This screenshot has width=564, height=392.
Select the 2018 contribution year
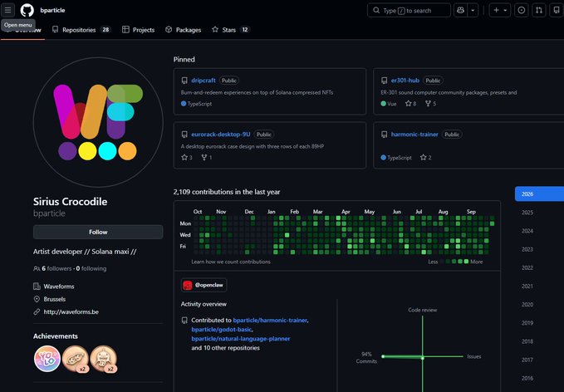(527, 341)
